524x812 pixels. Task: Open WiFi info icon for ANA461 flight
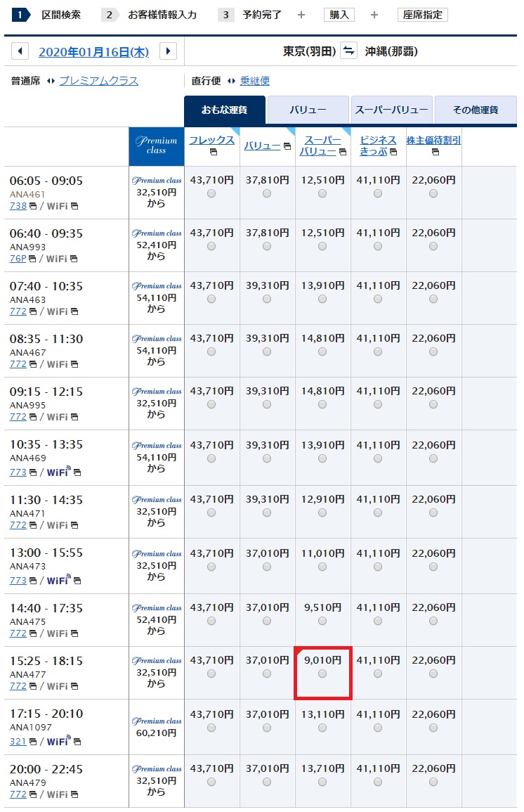point(74,206)
